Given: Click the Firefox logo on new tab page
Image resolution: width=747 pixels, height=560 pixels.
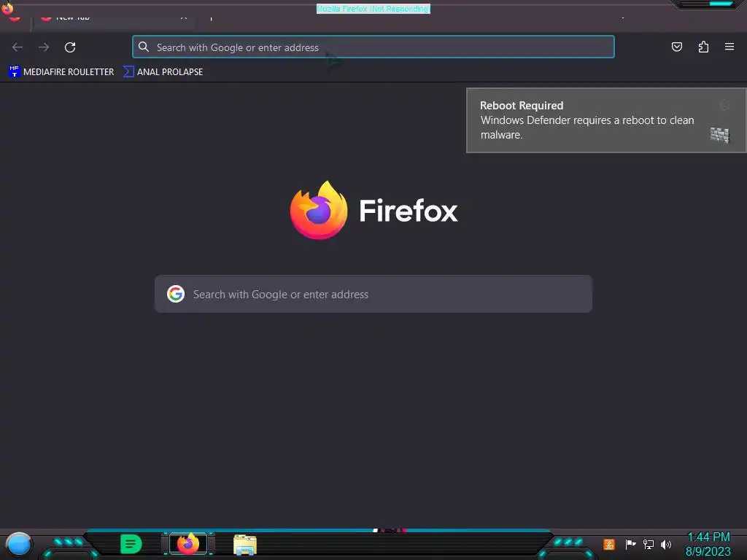Looking at the screenshot, I should (319, 210).
